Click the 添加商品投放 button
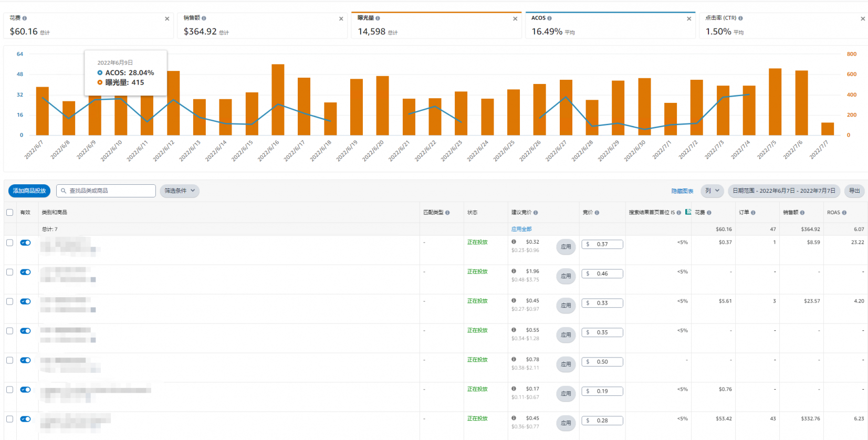This screenshot has height=440, width=868. coord(29,191)
